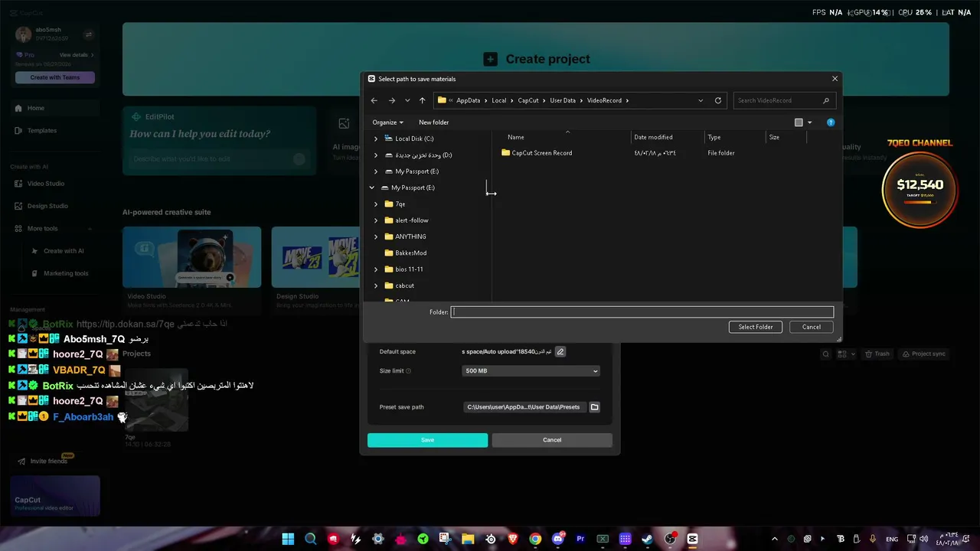Expand the Arabic-named (D:) drive node
980x551 pixels.
pyautogui.click(x=376, y=155)
